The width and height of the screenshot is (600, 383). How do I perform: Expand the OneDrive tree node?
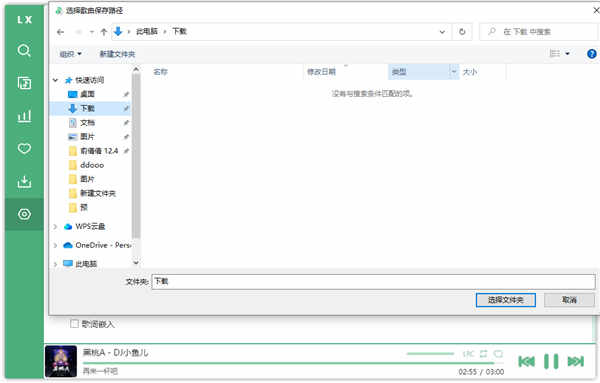pos(55,245)
